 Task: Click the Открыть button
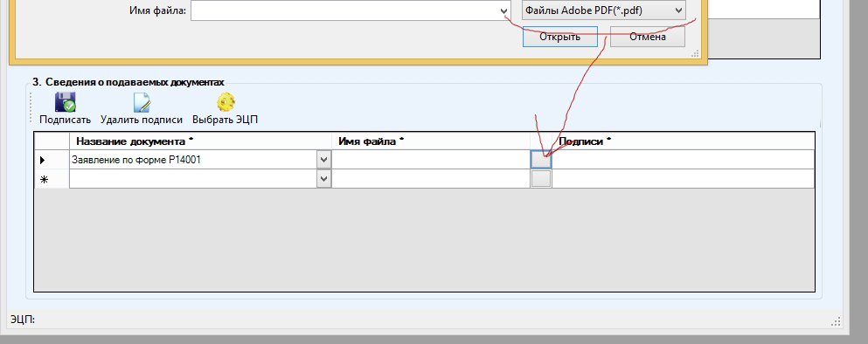[560, 37]
